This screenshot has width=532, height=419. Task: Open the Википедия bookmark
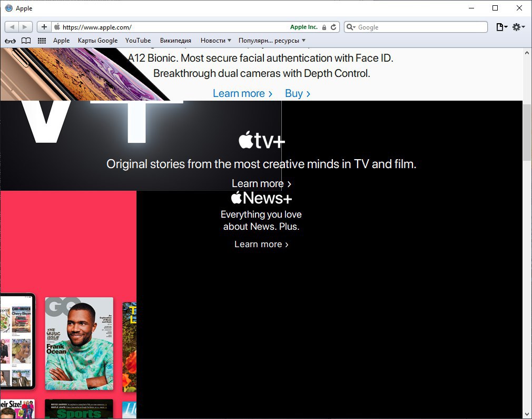[175, 41]
